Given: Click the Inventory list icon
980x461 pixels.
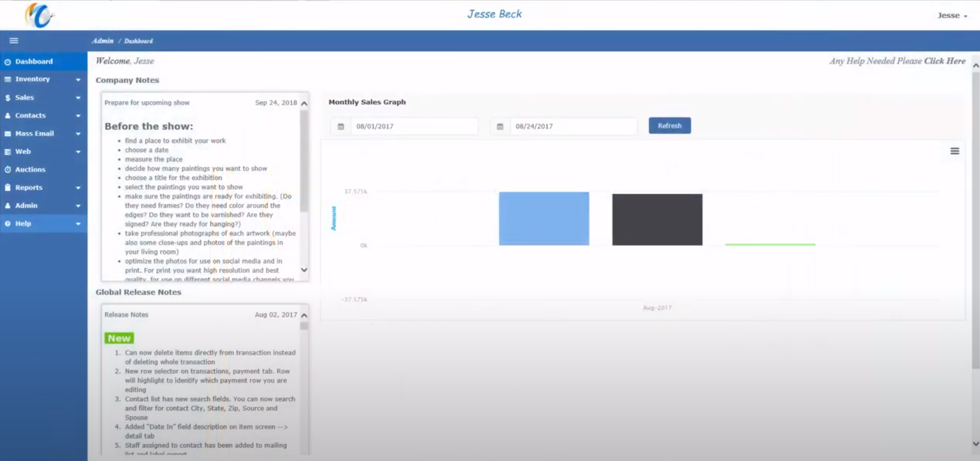Looking at the screenshot, I should (x=8, y=79).
